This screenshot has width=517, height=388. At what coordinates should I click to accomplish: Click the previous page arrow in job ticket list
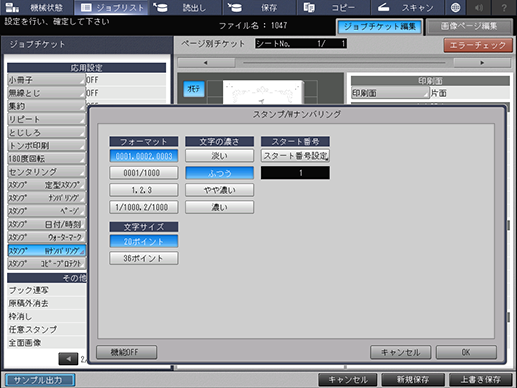click(x=68, y=359)
